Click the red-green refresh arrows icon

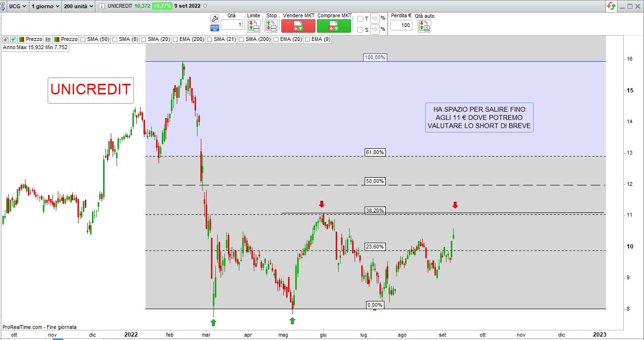[x=611, y=6]
